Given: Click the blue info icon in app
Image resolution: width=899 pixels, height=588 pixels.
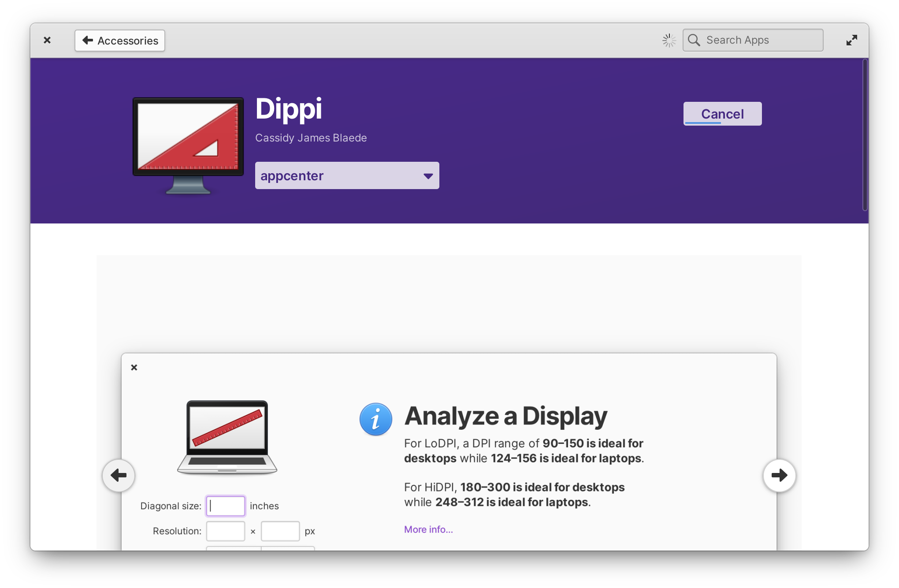Looking at the screenshot, I should (376, 419).
